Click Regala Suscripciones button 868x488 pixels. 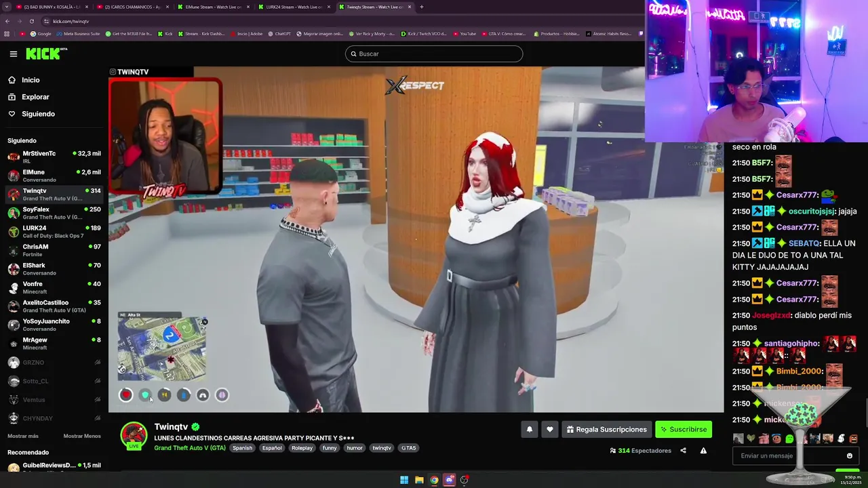pyautogui.click(x=607, y=429)
